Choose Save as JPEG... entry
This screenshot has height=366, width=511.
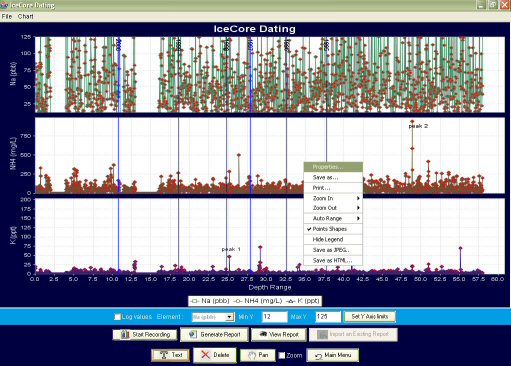[x=333, y=250]
